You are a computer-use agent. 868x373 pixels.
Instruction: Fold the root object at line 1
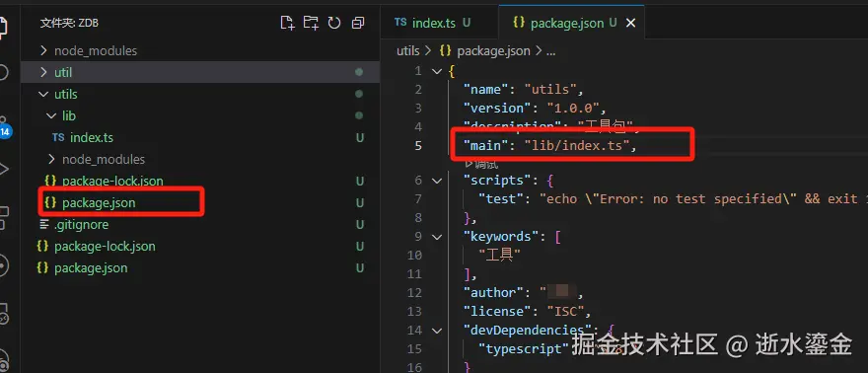(x=437, y=71)
